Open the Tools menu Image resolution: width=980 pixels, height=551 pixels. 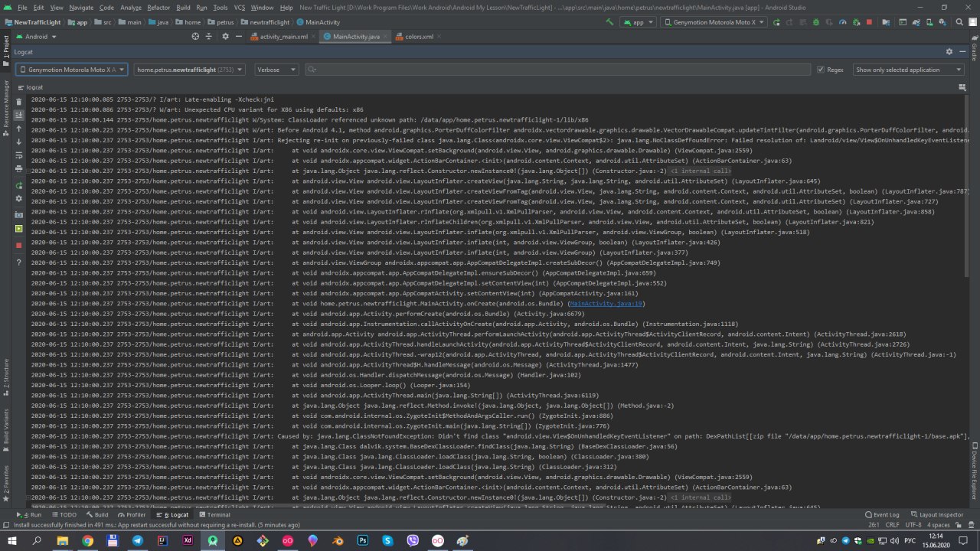pos(220,7)
